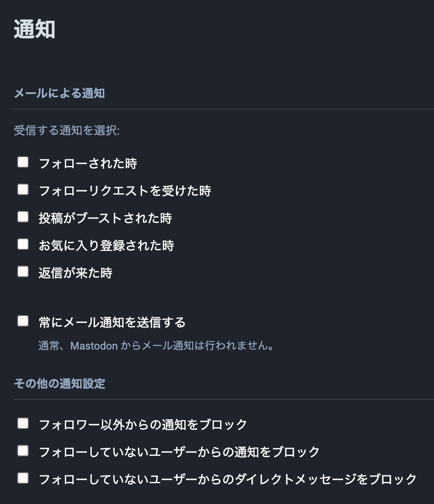Check the 投稿がブーストされた時 box
The image size is (434, 504).
[23, 217]
